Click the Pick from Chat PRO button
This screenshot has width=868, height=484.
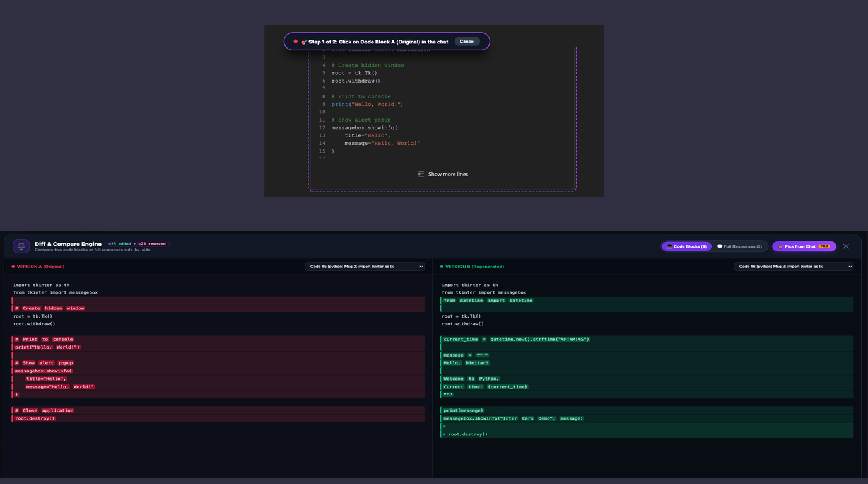click(x=804, y=246)
